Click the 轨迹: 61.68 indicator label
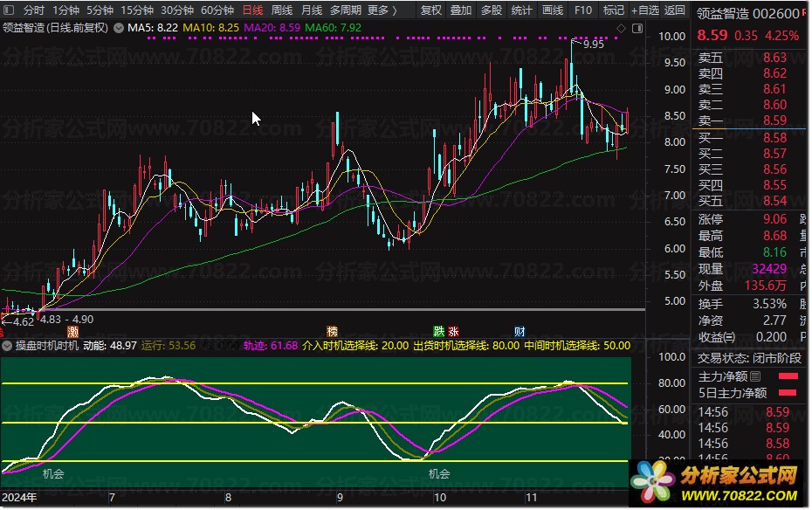This screenshot has width=812, height=510. 271,345
